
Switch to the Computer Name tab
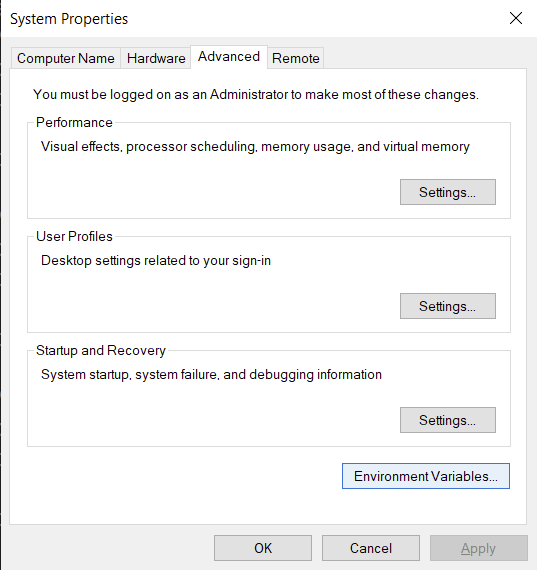tap(65, 58)
